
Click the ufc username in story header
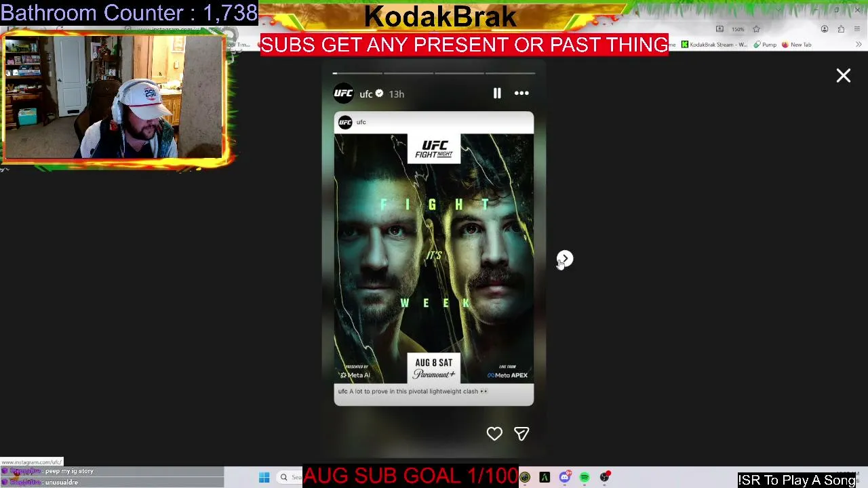coord(366,94)
